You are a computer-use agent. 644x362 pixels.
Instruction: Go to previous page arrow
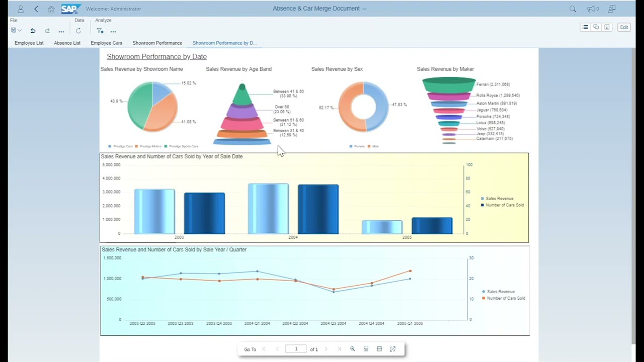coord(277,349)
